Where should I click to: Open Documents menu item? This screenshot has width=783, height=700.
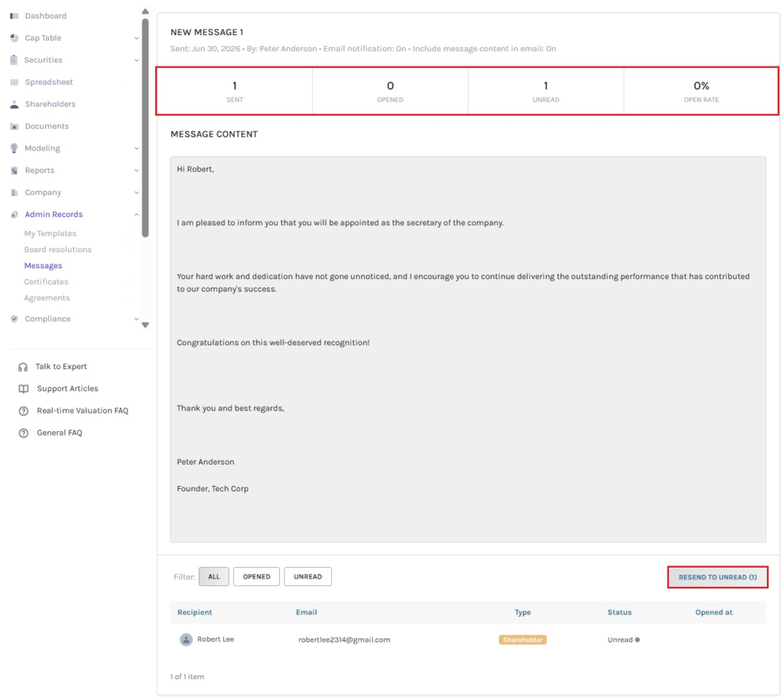[47, 126]
